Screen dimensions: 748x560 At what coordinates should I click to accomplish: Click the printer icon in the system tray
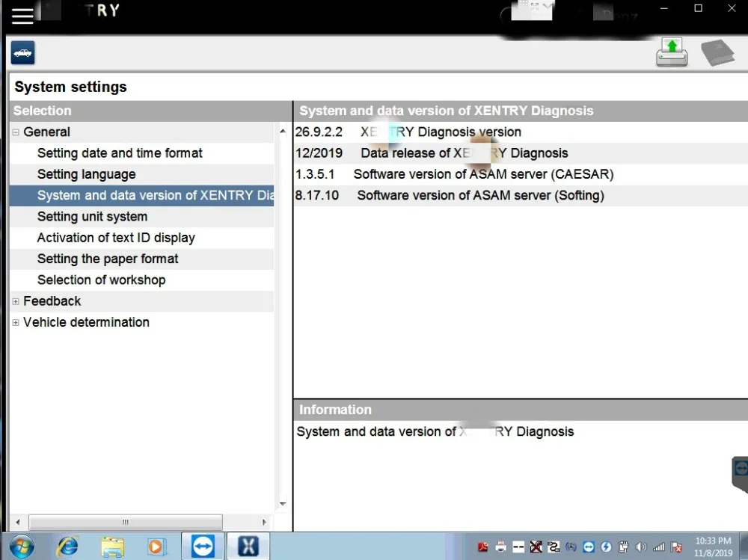pyautogui.click(x=501, y=547)
